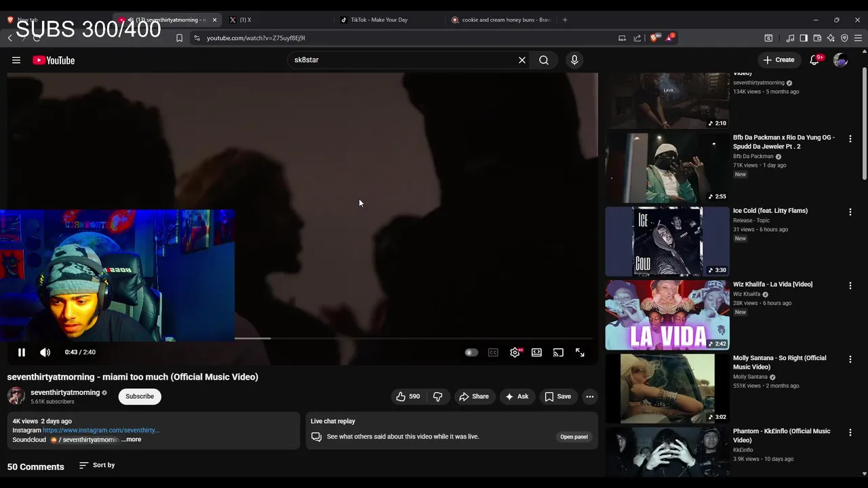Mute the video volume

45,352
